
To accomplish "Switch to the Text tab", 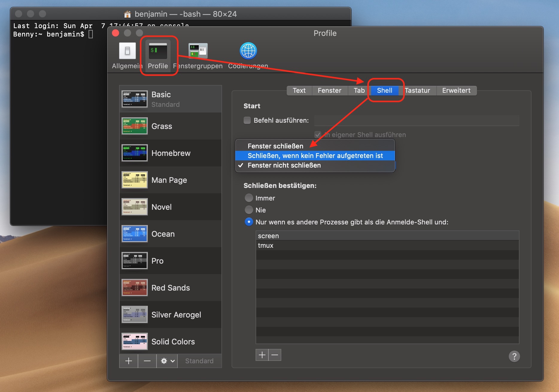I will (299, 90).
